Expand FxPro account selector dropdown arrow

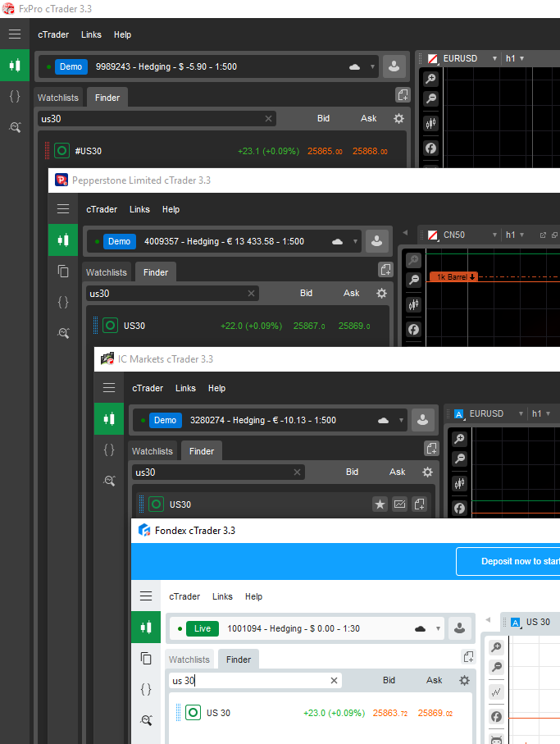pyautogui.click(x=372, y=67)
